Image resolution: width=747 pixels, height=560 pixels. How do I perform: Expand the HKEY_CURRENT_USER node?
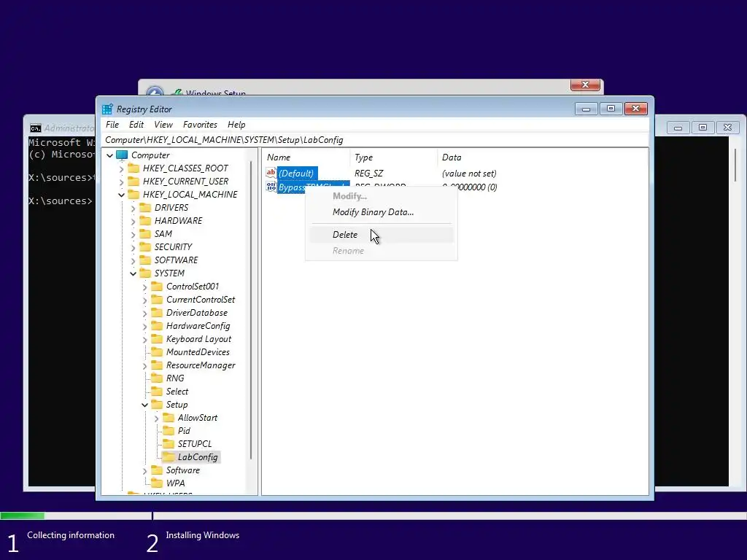point(122,182)
